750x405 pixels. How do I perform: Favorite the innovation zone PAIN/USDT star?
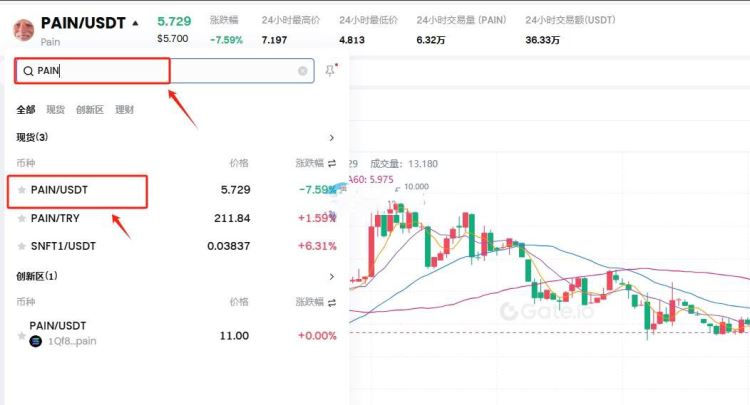pos(22,336)
